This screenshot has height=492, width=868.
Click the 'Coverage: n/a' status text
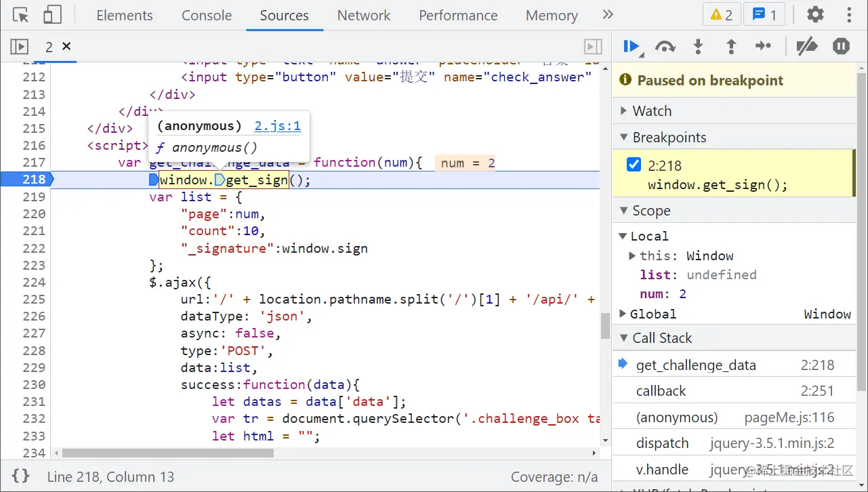(554, 477)
